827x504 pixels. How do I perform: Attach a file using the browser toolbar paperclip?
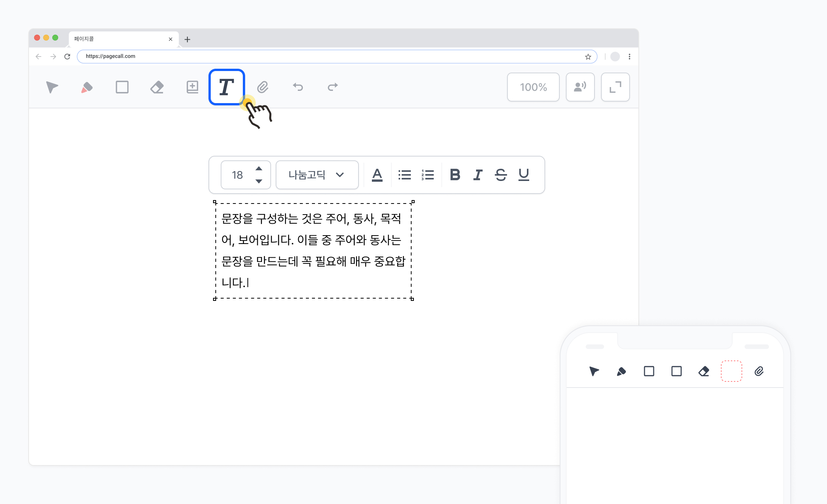[x=263, y=87]
